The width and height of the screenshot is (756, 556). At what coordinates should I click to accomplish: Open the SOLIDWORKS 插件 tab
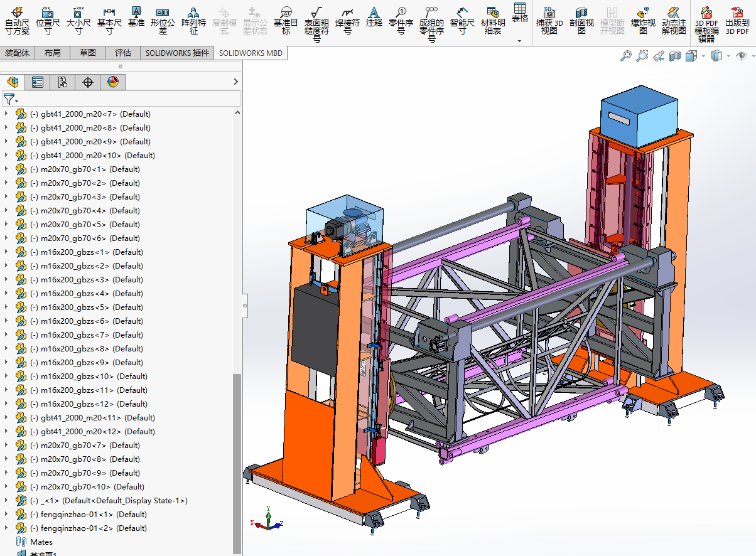[x=177, y=53]
